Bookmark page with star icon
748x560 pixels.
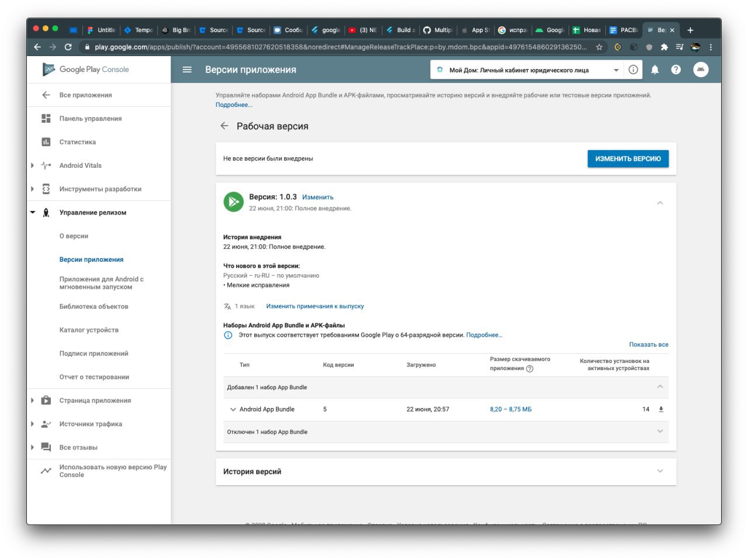coord(599,47)
